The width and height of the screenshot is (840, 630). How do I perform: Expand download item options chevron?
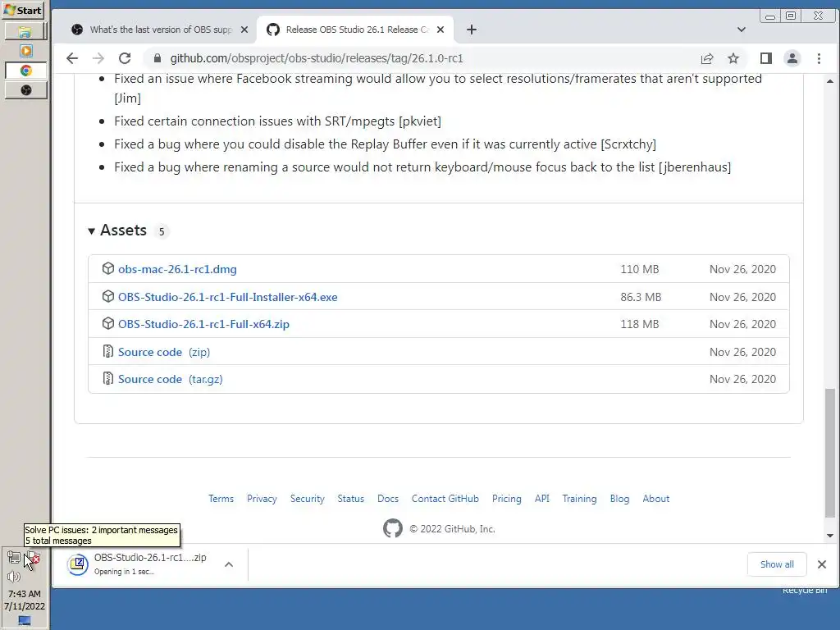click(x=229, y=564)
